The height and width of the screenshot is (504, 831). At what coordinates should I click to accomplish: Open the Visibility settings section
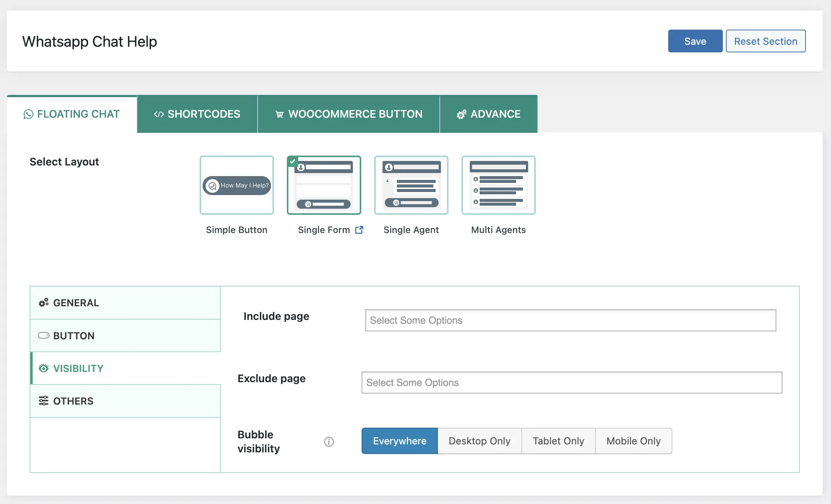pos(125,369)
